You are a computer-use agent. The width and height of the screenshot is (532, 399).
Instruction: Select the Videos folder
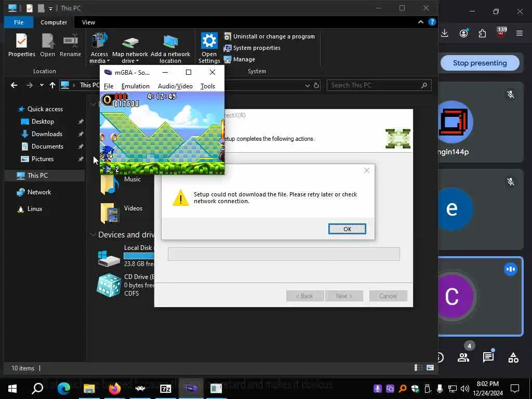(x=122, y=213)
